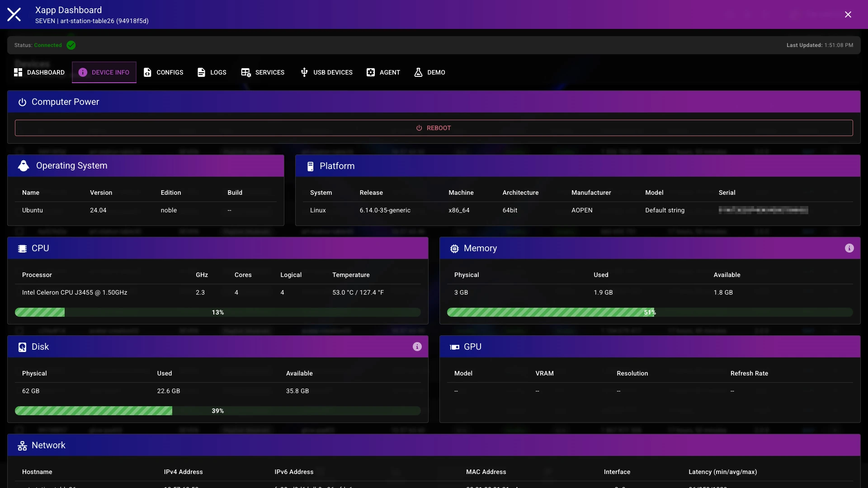The width and height of the screenshot is (868, 488).
Task: Click the disk available value 35.8 GB
Action: (x=297, y=391)
